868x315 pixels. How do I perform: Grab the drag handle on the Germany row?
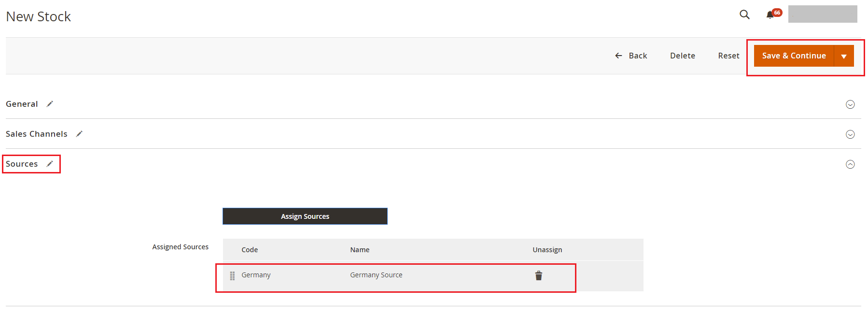tap(232, 275)
